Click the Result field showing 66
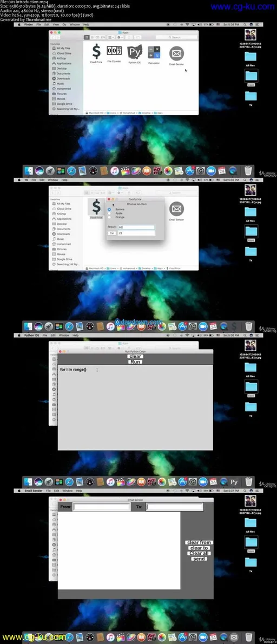This screenshot has width=277, height=644. [x=136, y=227]
